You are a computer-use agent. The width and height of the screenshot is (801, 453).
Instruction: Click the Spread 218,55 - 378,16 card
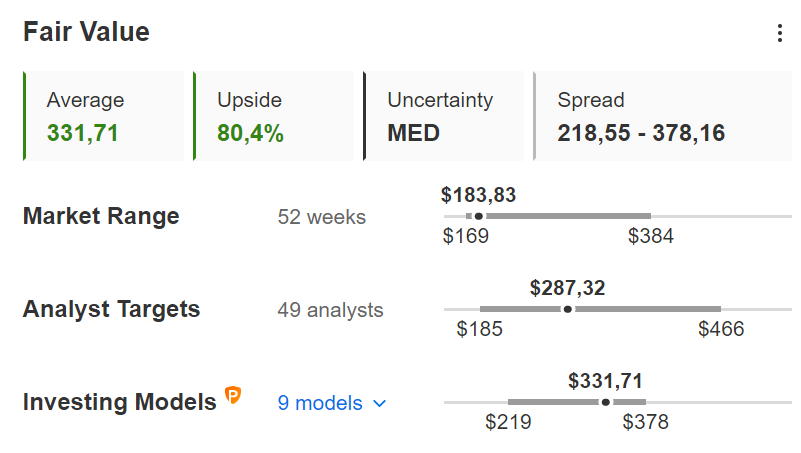(x=663, y=116)
